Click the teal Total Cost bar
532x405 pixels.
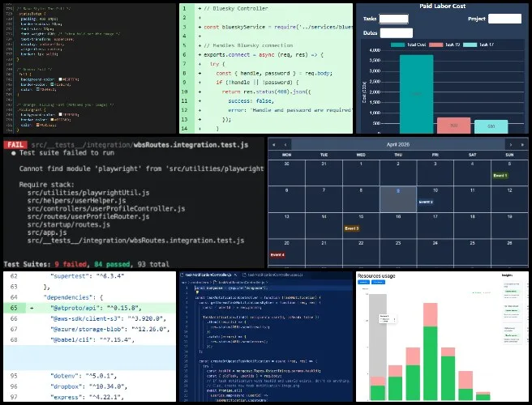(416, 93)
